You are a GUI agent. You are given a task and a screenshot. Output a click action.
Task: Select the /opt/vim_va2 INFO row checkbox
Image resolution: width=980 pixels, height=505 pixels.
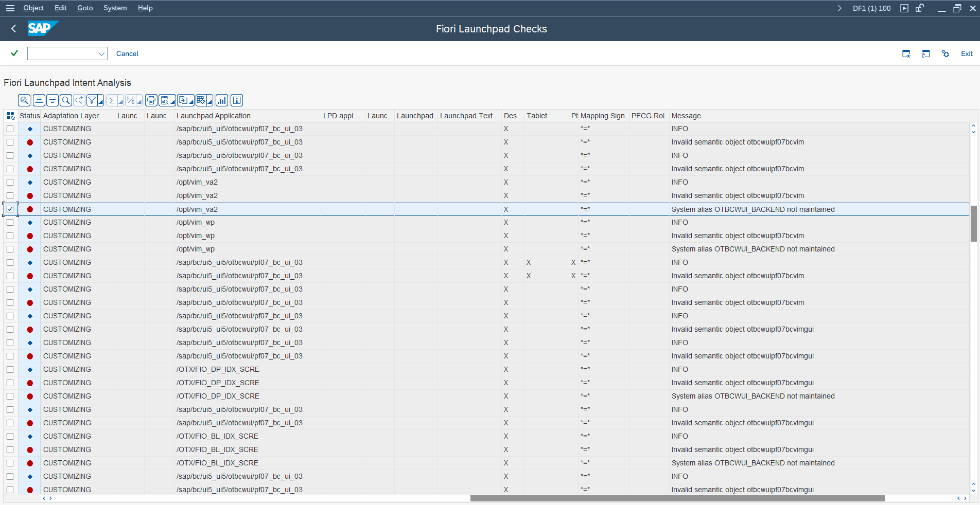click(x=10, y=182)
